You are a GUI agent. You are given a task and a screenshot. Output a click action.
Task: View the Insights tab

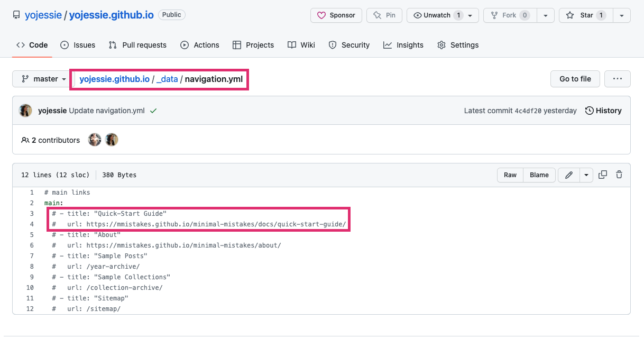click(x=403, y=45)
